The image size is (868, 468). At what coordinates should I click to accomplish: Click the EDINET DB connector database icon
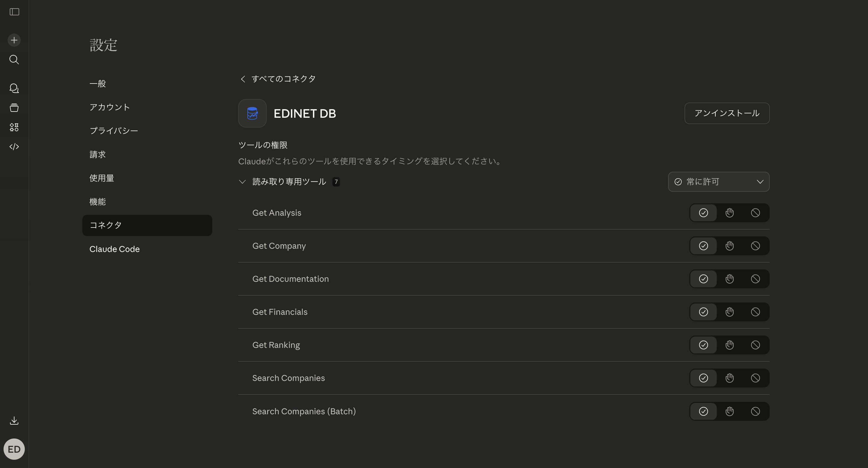252,114
